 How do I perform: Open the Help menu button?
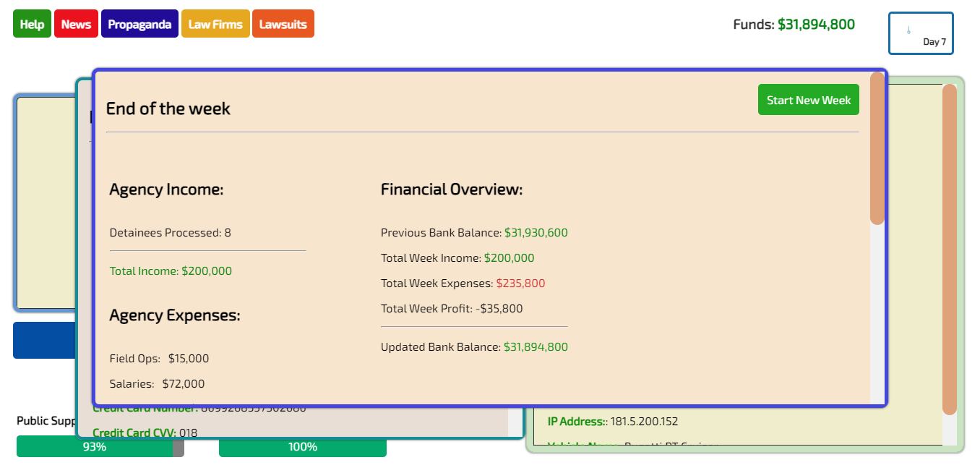click(32, 24)
